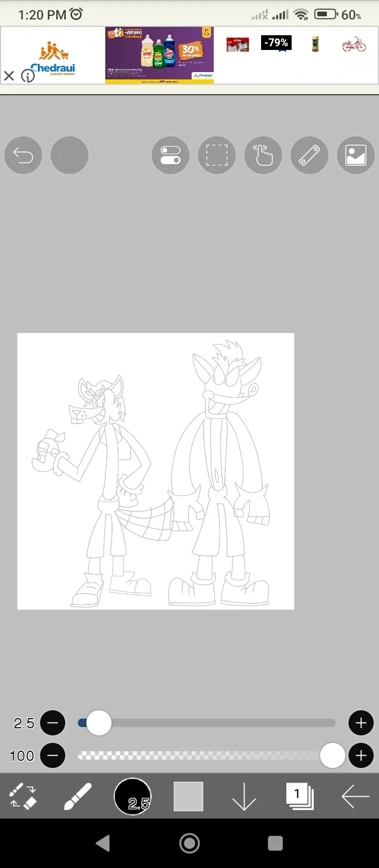379x868 pixels.
Task: Increase opacity with plus button
Action: click(361, 756)
